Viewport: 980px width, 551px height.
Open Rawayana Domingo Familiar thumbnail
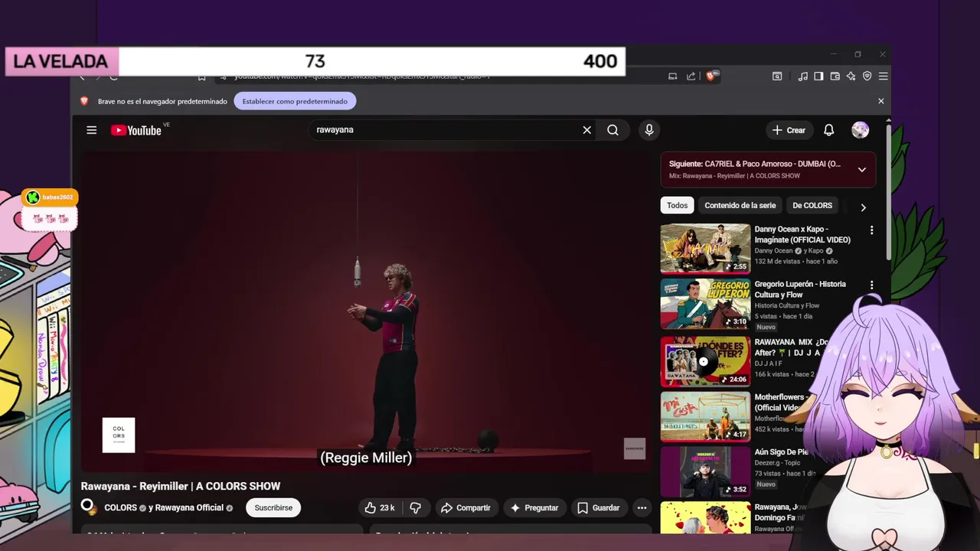coord(705,518)
